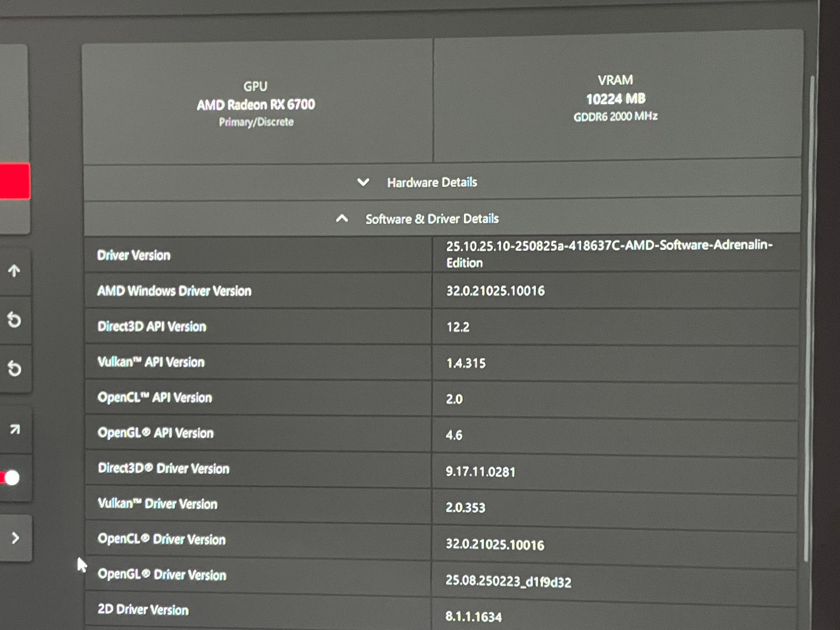The width and height of the screenshot is (840, 630).
Task: Click the Driver Version value text
Action: point(609,254)
